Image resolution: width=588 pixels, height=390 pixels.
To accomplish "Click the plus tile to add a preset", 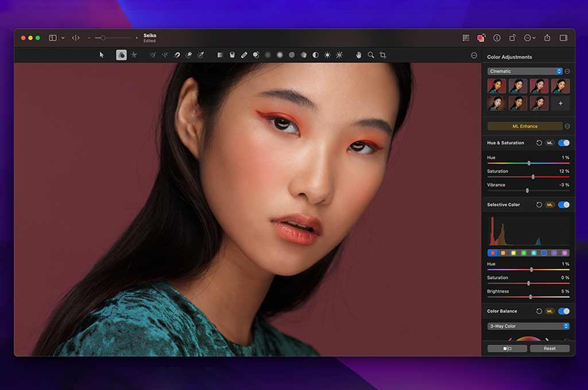I will point(560,104).
